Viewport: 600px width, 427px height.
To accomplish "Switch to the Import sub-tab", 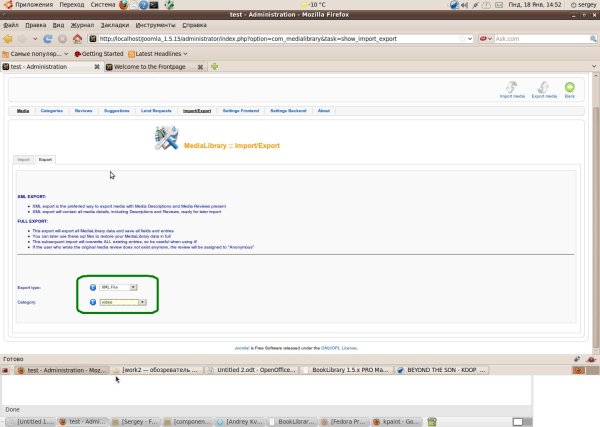I will coord(23,160).
